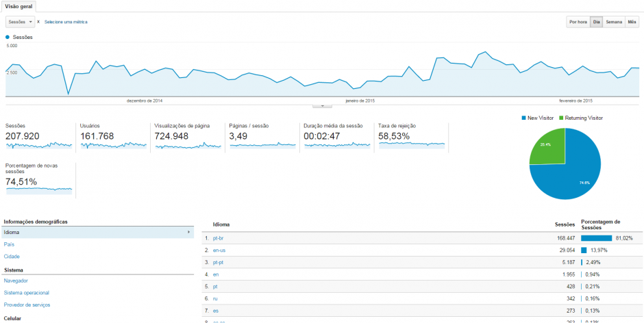The image size is (644, 323).
Task: Select Taxa de rejeição 58,53% metric
Action: (412, 137)
